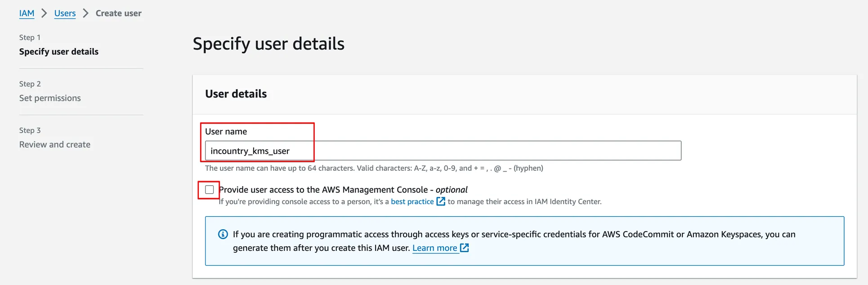Click the Users breadcrumb link
Image resolution: width=868 pixels, height=285 pixels.
[65, 13]
